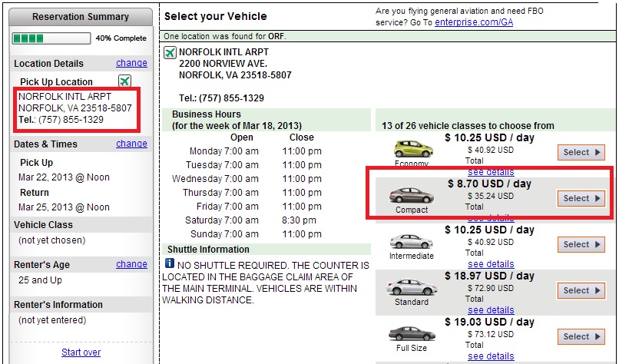Click the dark Full Size car image
Screen dimensions: 619x364
pyautogui.click(x=412, y=333)
